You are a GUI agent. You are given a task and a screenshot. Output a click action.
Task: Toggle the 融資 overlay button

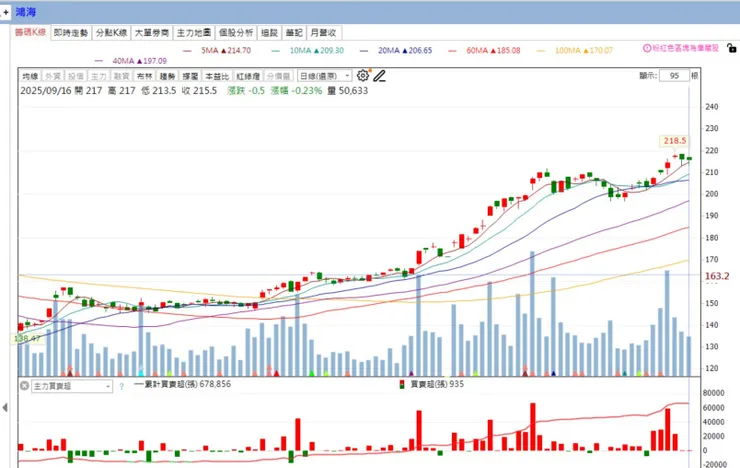click(121, 76)
